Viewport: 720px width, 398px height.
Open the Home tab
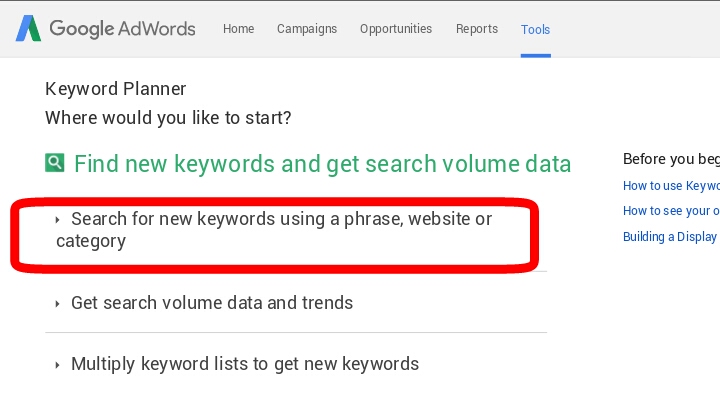tap(238, 29)
